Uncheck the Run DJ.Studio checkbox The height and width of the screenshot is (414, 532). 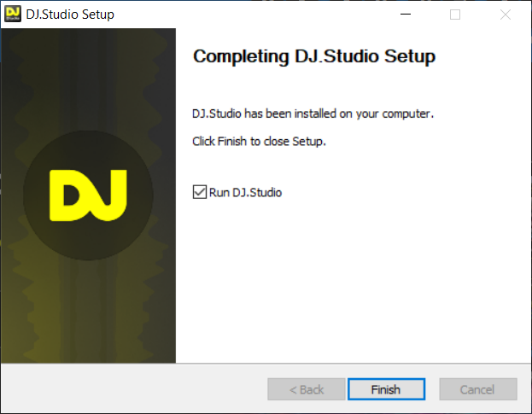click(200, 192)
